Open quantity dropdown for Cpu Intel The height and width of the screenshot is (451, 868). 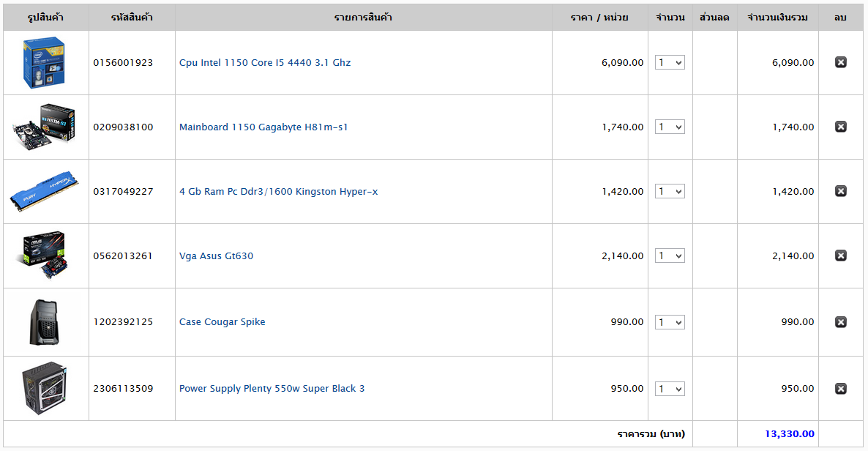point(670,63)
